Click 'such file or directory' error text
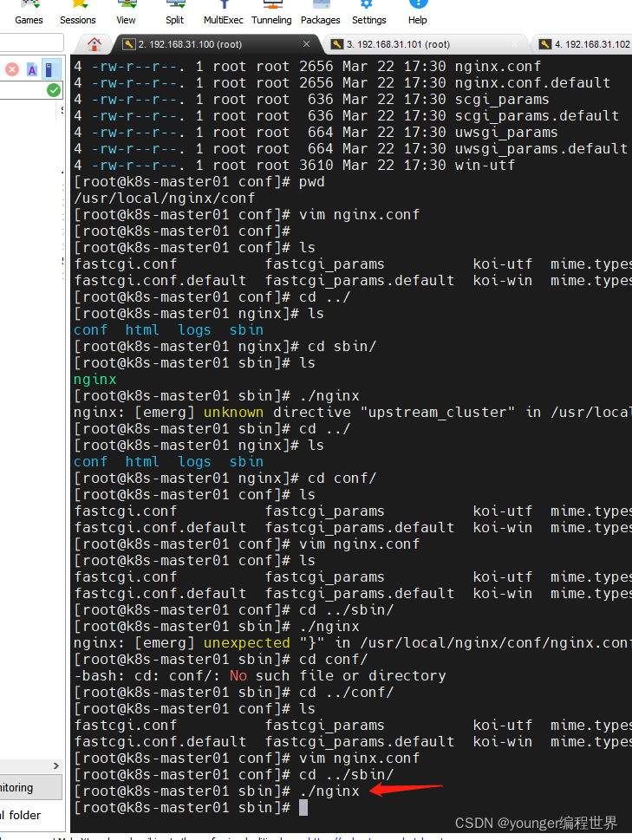632x840 pixels. coord(350,675)
